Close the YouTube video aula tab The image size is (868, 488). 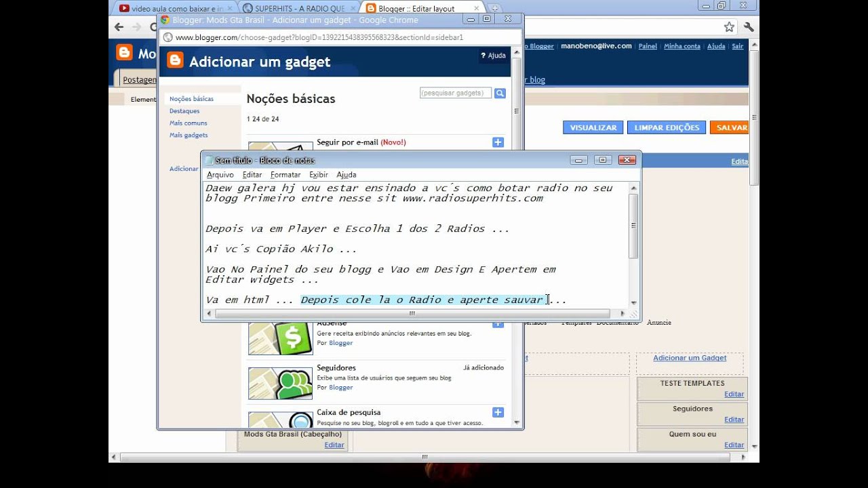[x=230, y=8]
